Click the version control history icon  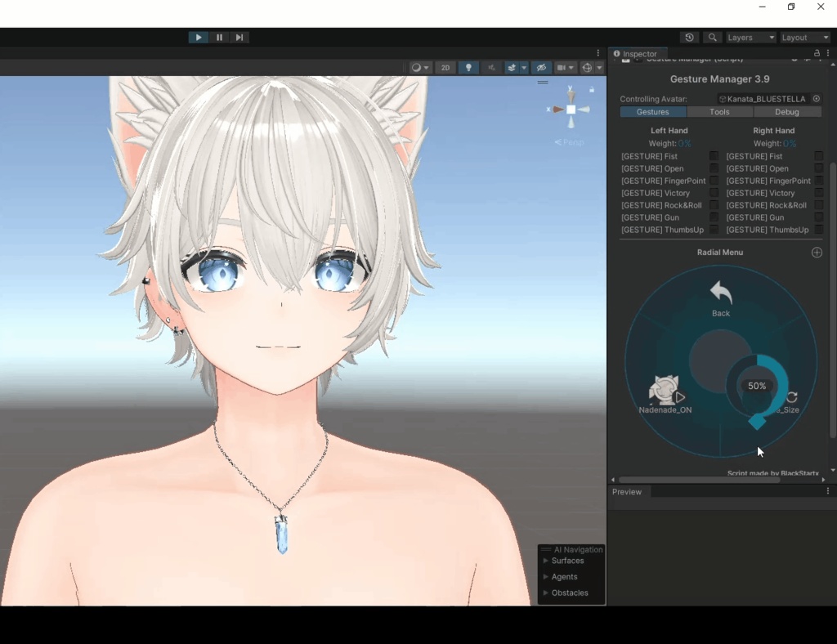click(x=689, y=37)
